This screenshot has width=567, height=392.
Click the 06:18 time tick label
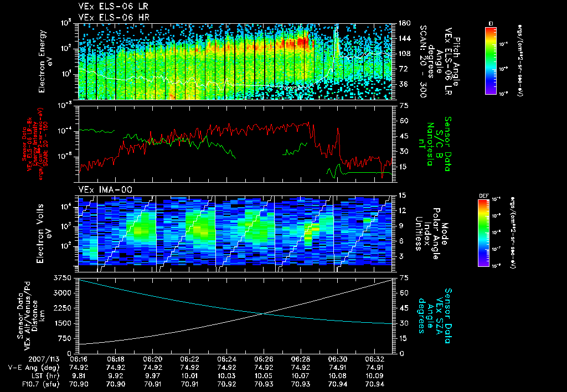pos(115,359)
